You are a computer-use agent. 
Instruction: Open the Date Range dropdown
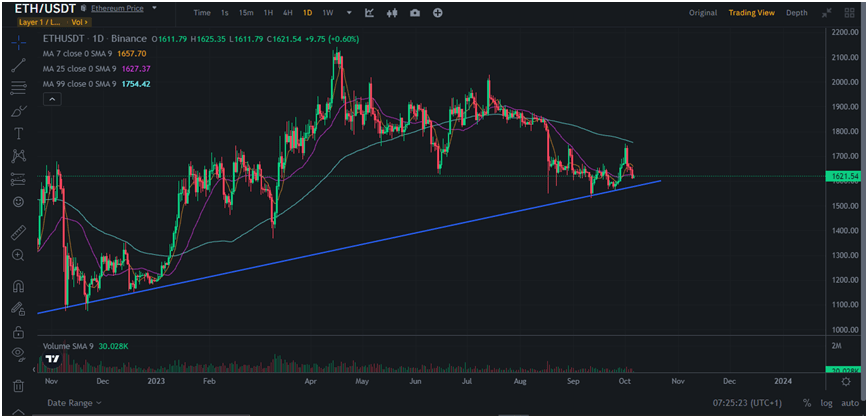(x=74, y=403)
